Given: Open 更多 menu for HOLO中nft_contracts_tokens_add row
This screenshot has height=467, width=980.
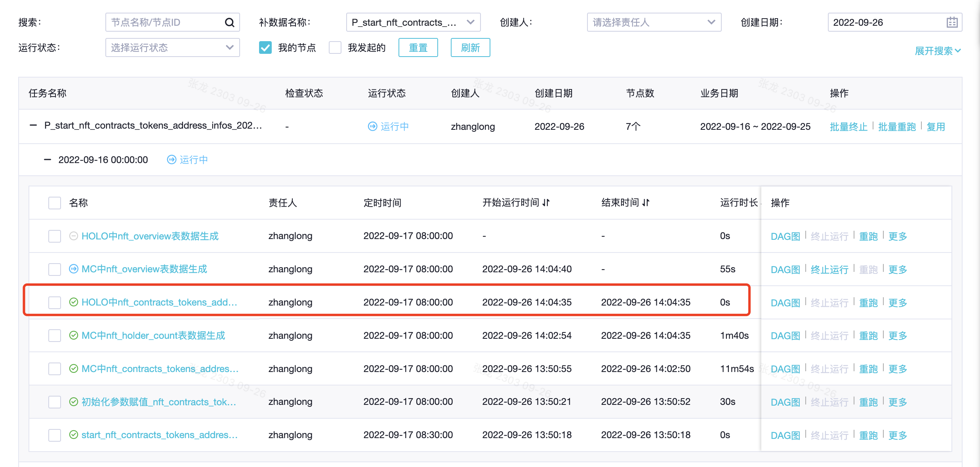Looking at the screenshot, I should point(898,303).
